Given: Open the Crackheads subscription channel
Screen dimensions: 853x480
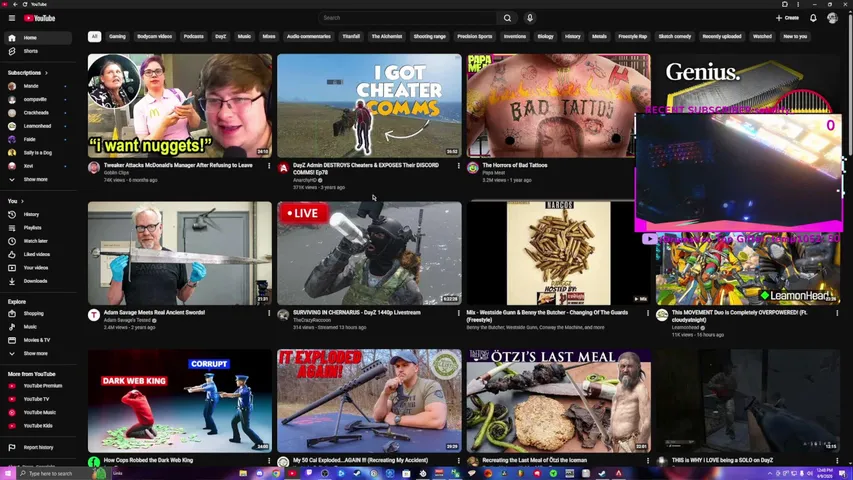Looking at the screenshot, I should pos(38,113).
